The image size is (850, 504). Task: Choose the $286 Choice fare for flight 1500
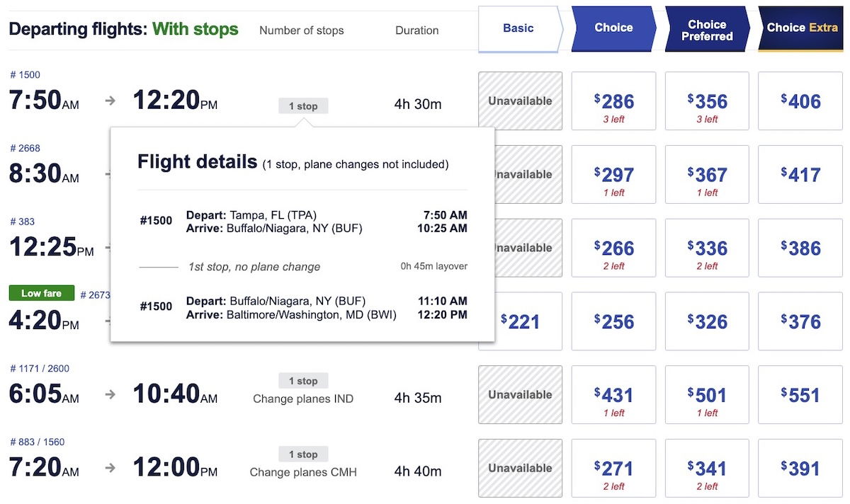tap(613, 101)
